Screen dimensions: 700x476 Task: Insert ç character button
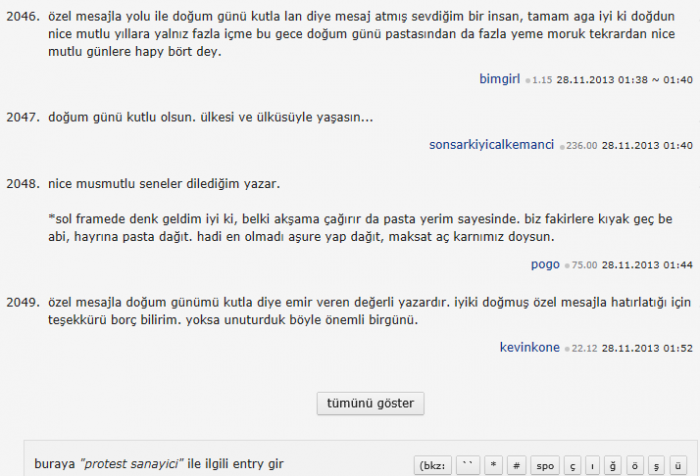click(x=573, y=466)
